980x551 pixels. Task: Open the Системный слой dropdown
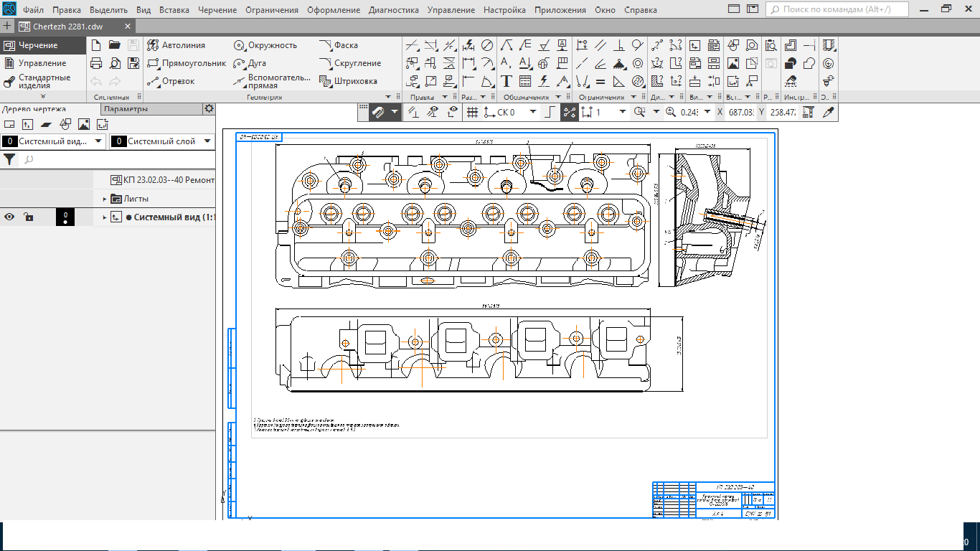click(x=207, y=141)
